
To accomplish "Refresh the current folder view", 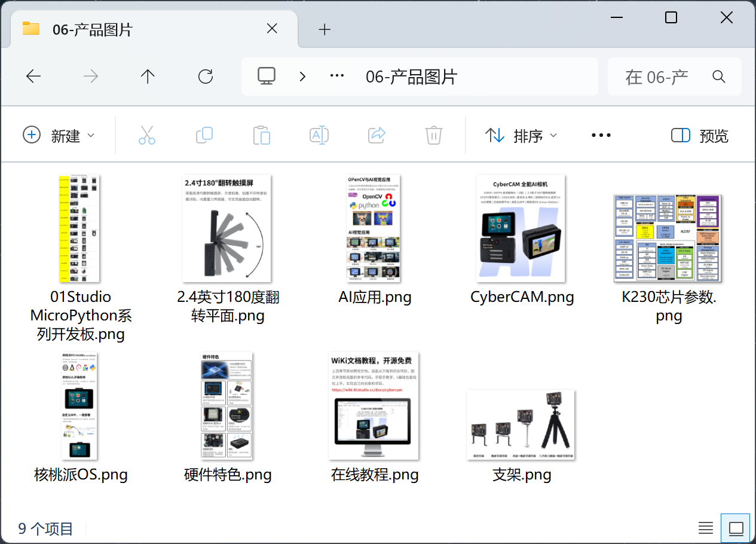I will (x=206, y=77).
